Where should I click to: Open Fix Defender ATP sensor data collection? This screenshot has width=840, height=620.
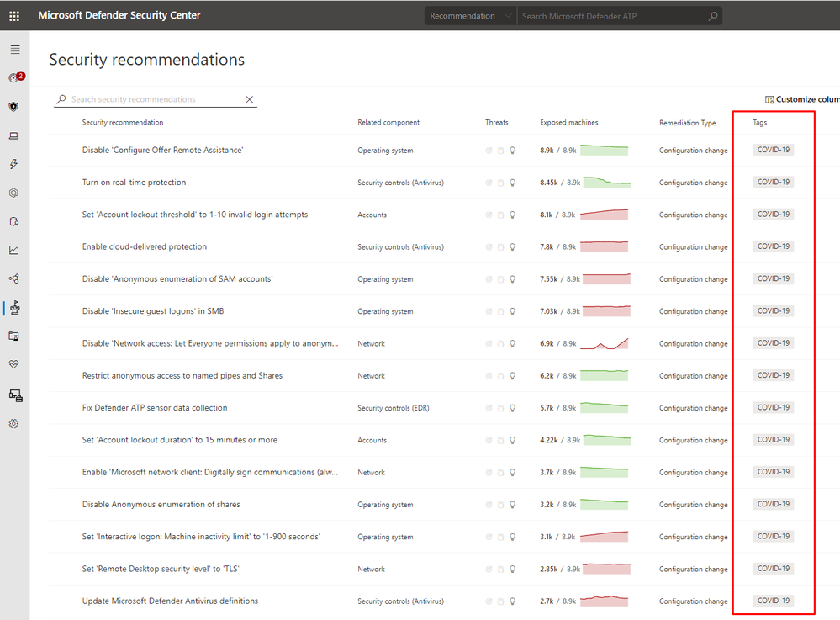[x=154, y=407]
